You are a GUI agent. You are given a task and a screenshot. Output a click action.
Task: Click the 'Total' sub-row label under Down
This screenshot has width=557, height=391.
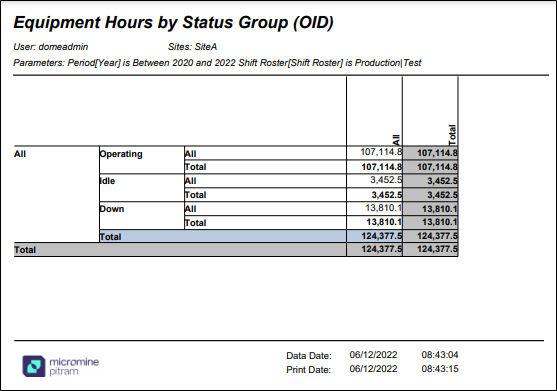tap(195, 223)
